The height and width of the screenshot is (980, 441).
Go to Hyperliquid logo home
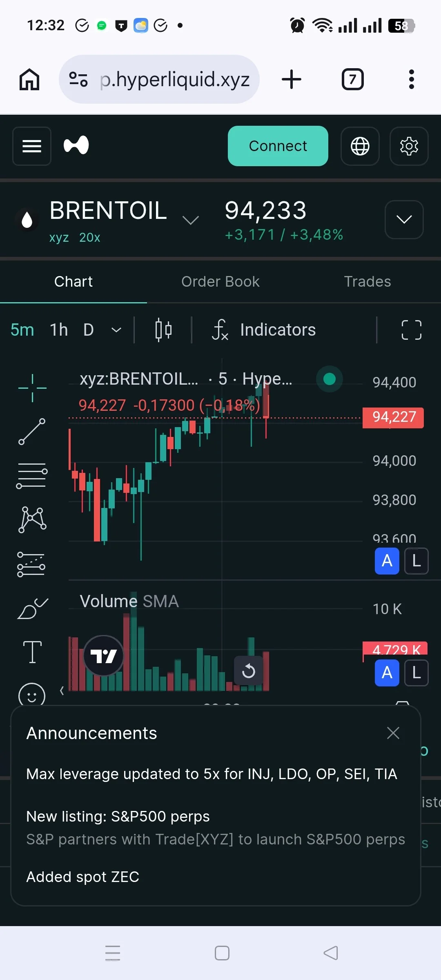point(76,145)
